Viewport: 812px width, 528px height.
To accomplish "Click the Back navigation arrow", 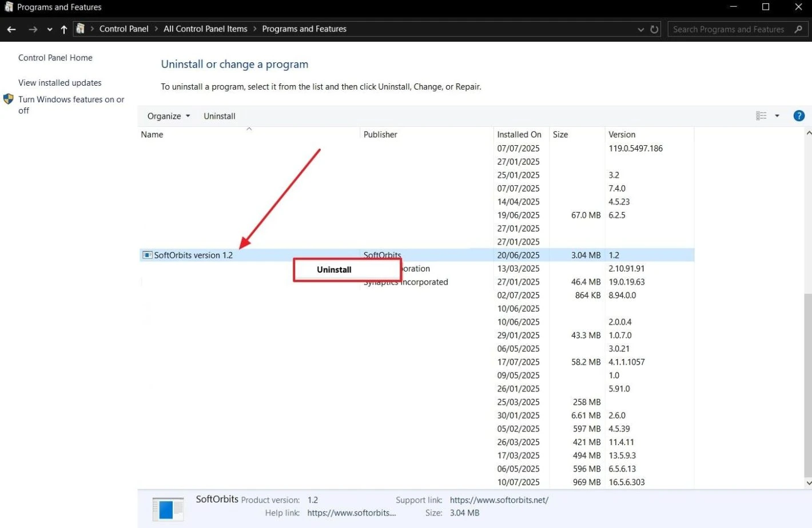I will coord(11,29).
